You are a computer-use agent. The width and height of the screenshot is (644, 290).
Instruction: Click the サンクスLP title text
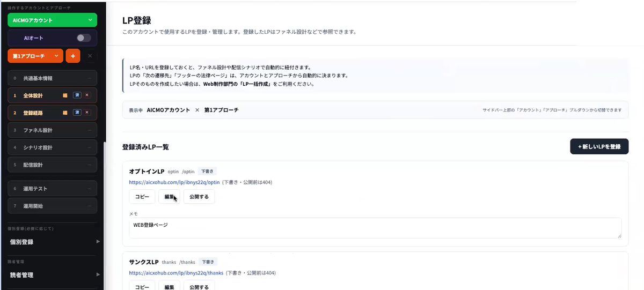click(x=144, y=262)
